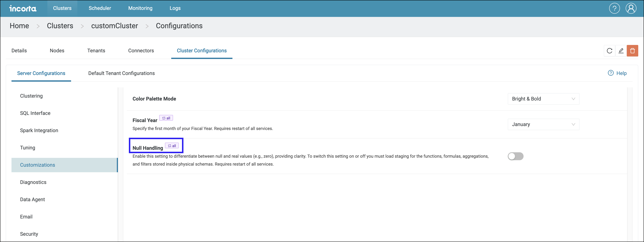Go to Clusters breadcrumb
The width and height of the screenshot is (644, 242).
click(60, 26)
